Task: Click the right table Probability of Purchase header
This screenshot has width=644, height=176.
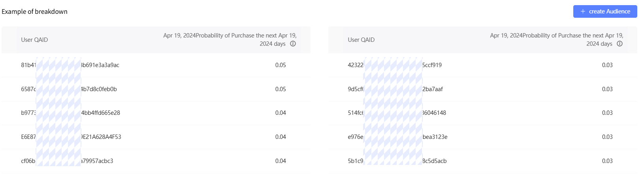Action: point(557,39)
